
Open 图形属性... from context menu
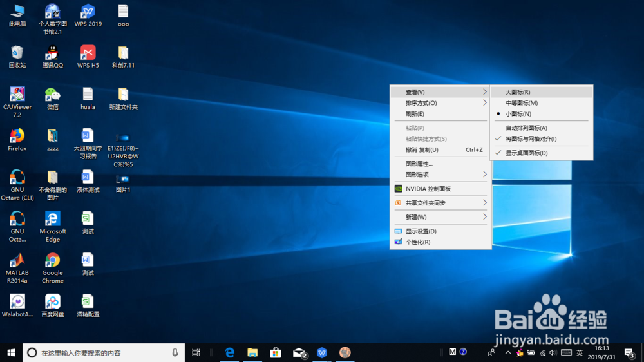point(440,164)
